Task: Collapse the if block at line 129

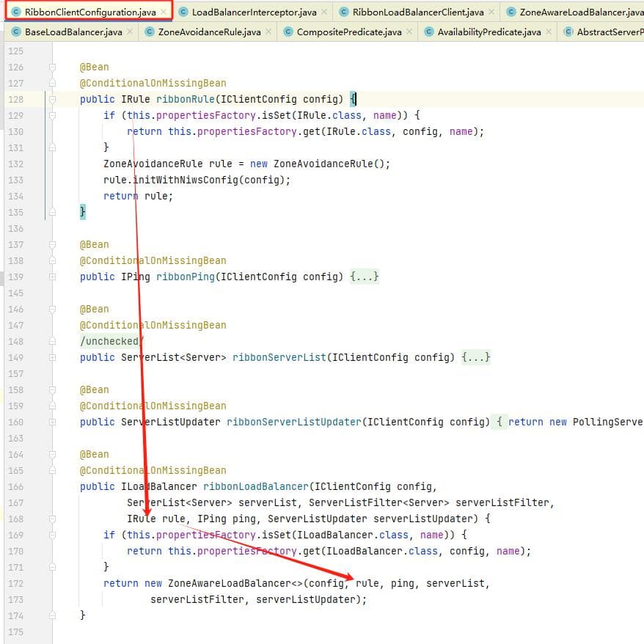Action: [52, 115]
